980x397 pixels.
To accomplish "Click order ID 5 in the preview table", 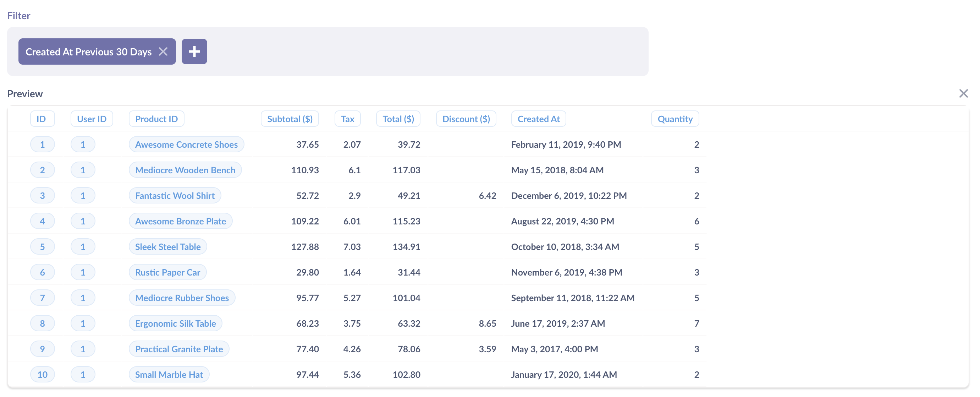I will click(x=42, y=246).
